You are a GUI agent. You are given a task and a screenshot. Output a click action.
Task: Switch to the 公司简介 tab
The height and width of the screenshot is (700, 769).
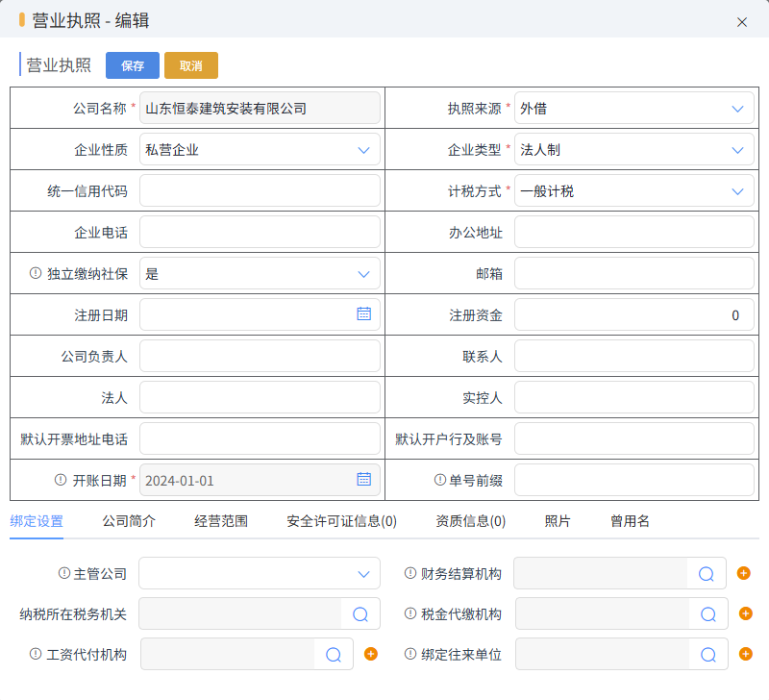click(129, 521)
